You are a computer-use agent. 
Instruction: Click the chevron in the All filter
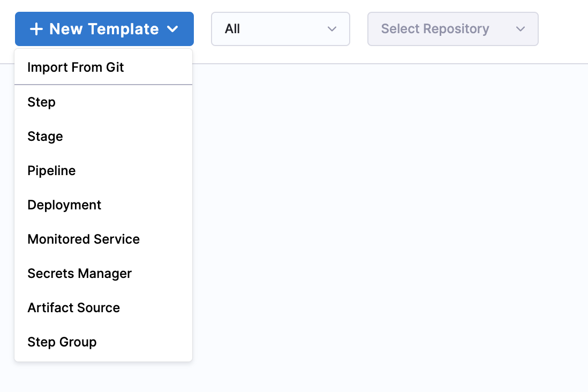click(332, 29)
